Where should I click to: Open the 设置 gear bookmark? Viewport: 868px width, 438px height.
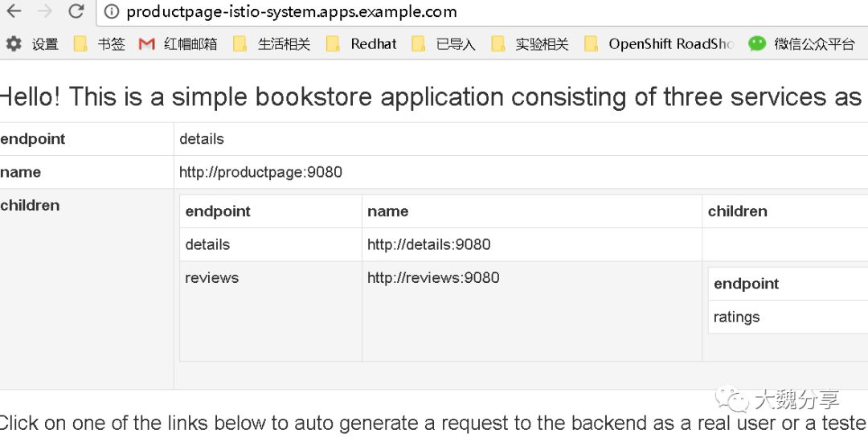pyautogui.click(x=32, y=44)
